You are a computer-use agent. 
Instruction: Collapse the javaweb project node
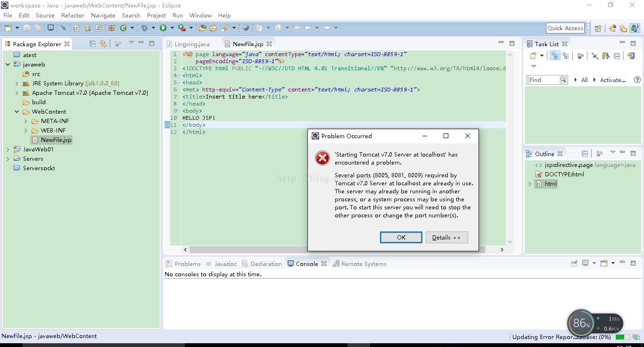[x=8, y=64]
